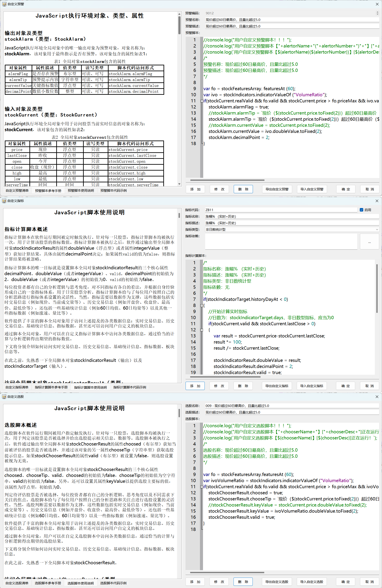Click the 自定义选股 window title icon
This screenshot has height=588, width=382.
coord(4,397)
